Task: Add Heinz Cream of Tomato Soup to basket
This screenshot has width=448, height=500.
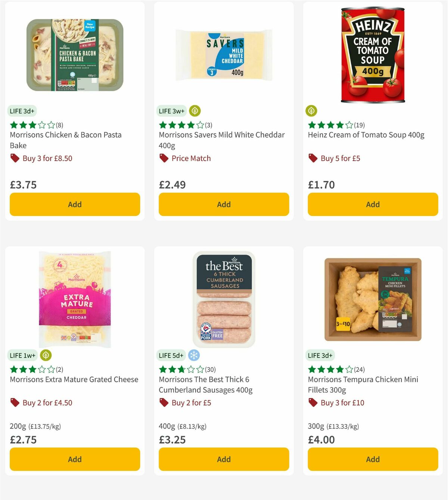Action: tap(372, 204)
